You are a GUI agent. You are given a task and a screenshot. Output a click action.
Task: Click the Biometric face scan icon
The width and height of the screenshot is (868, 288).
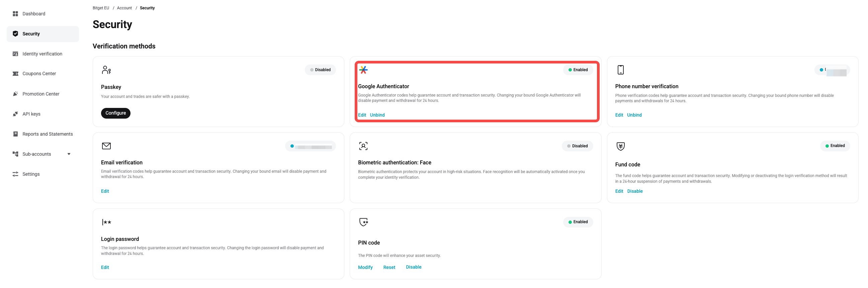pos(363,146)
